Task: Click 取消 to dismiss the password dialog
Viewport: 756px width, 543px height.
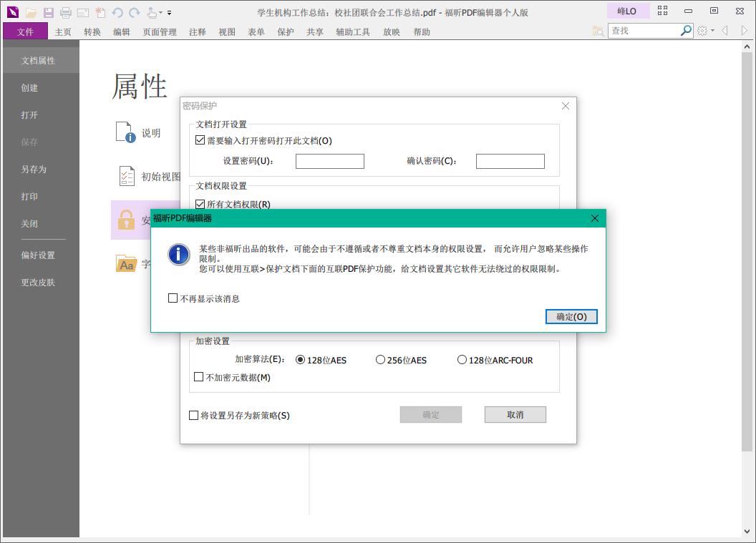Action: pyautogui.click(x=515, y=414)
